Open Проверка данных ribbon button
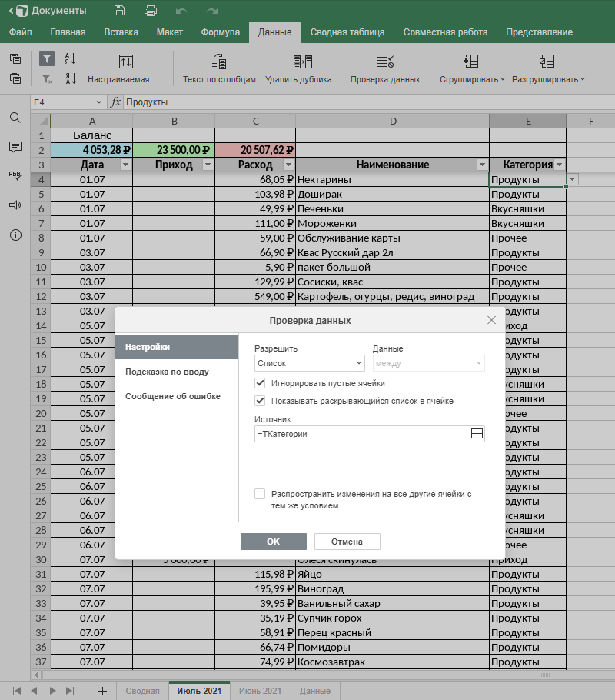Screen dimensions: 615x700 (385, 68)
